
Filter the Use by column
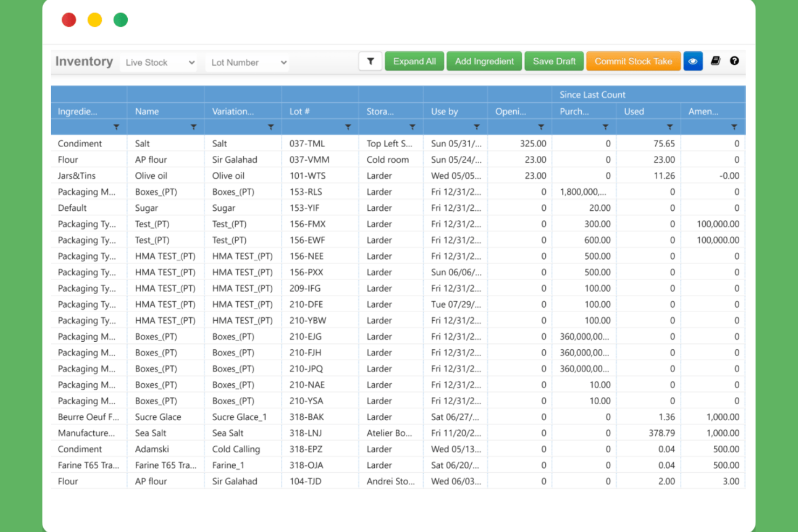pyautogui.click(x=477, y=127)
